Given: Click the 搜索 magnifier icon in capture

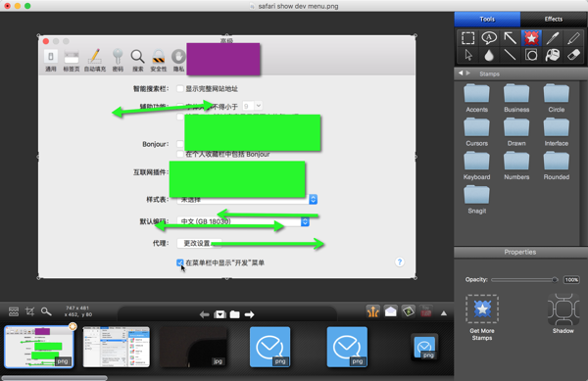Looking at the screenshot, I should click(137, 60).
